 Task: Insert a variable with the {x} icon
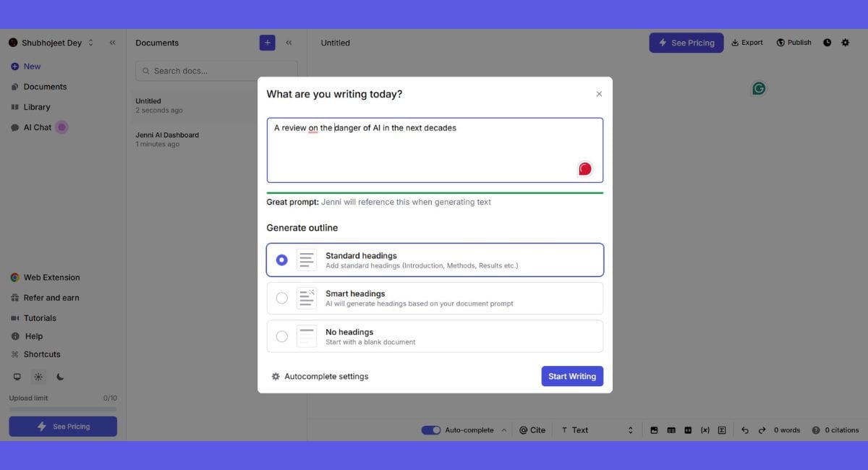click(705, 430)
